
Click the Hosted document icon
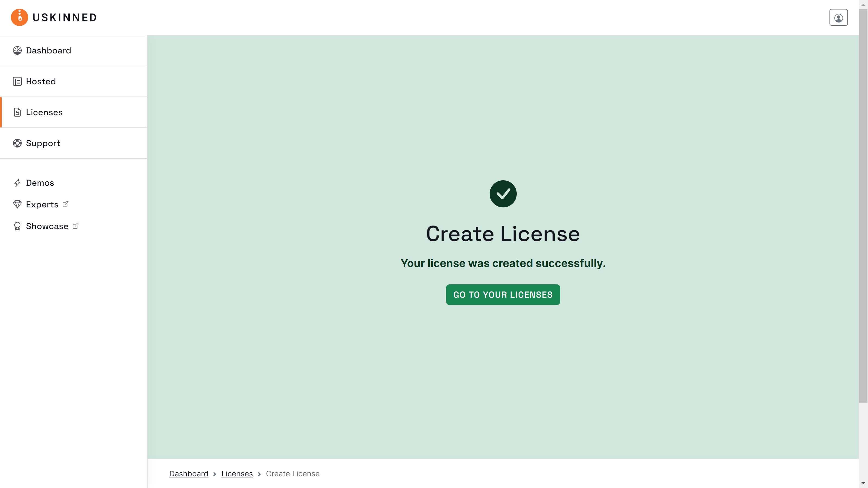[18, 81]
